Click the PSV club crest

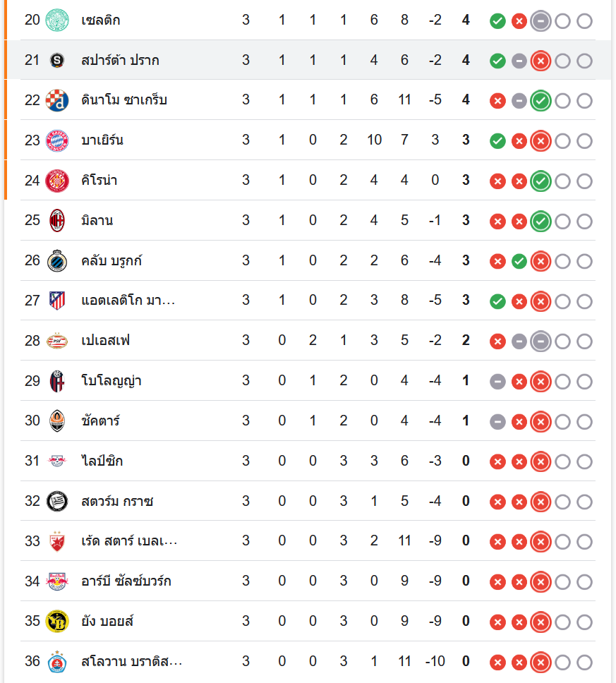coord(56,341)
